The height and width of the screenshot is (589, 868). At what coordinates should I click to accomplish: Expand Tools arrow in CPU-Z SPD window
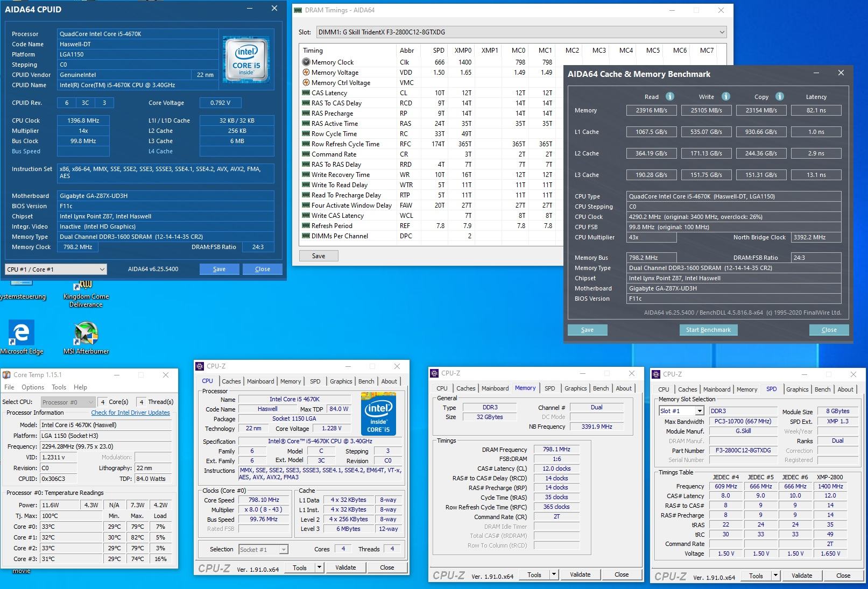click(775, 576)
